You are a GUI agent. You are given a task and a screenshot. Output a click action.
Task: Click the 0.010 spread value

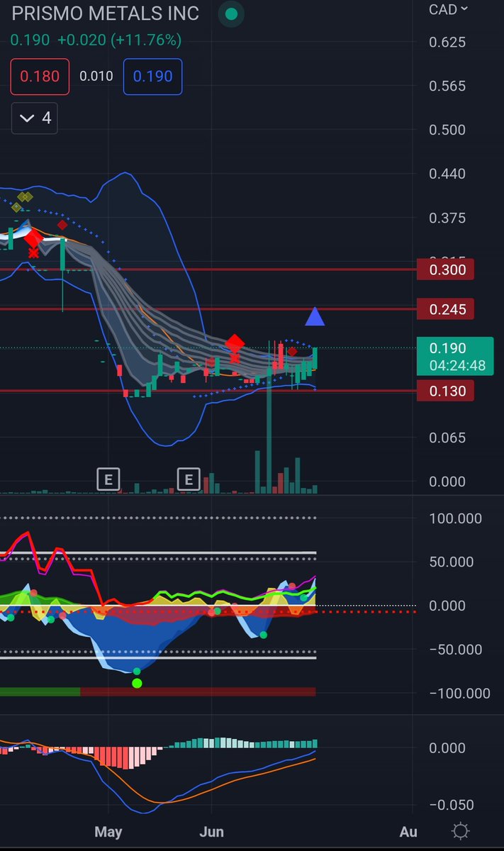click(96, 77)
